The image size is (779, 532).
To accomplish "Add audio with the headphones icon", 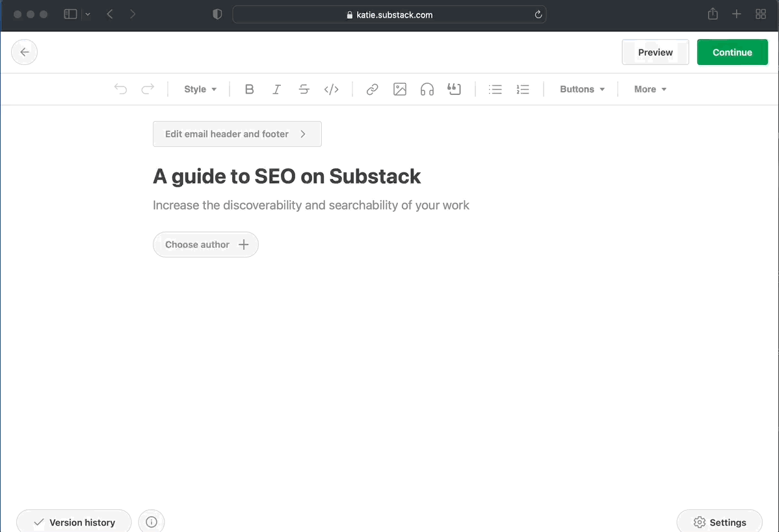I will click(x=427, y=89).
